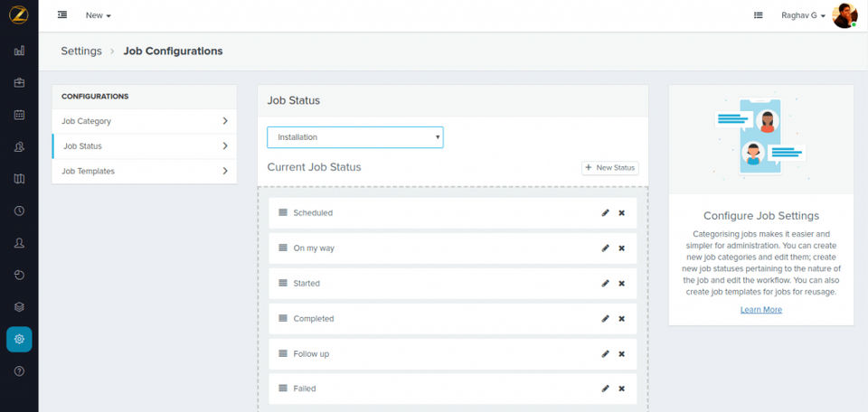Delete the Failed status with X icon
Screen dimensions: 868x412
click(x=621, y=389)
